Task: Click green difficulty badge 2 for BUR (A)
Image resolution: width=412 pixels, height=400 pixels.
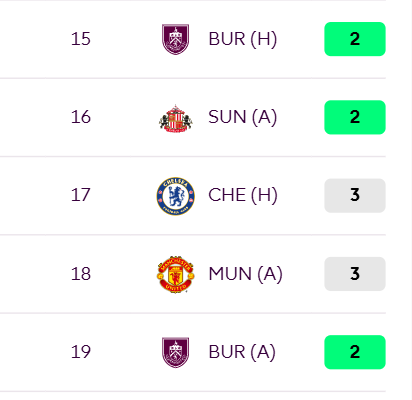Action: (x=355, y=352)
